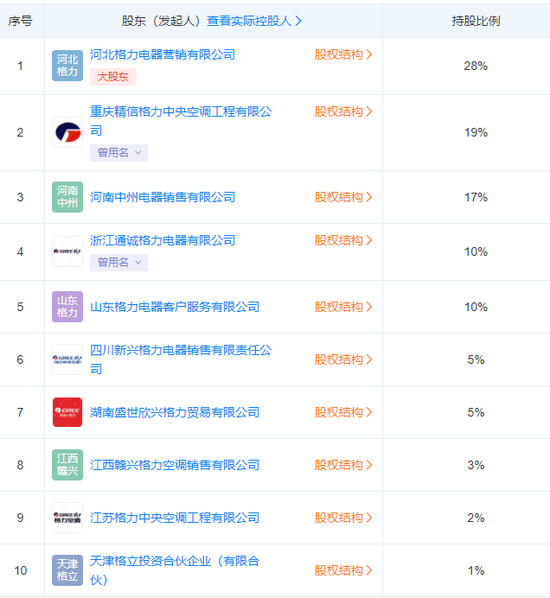
Task: Select the 天津格立 logo icon
Action: (x=68, y=570)
